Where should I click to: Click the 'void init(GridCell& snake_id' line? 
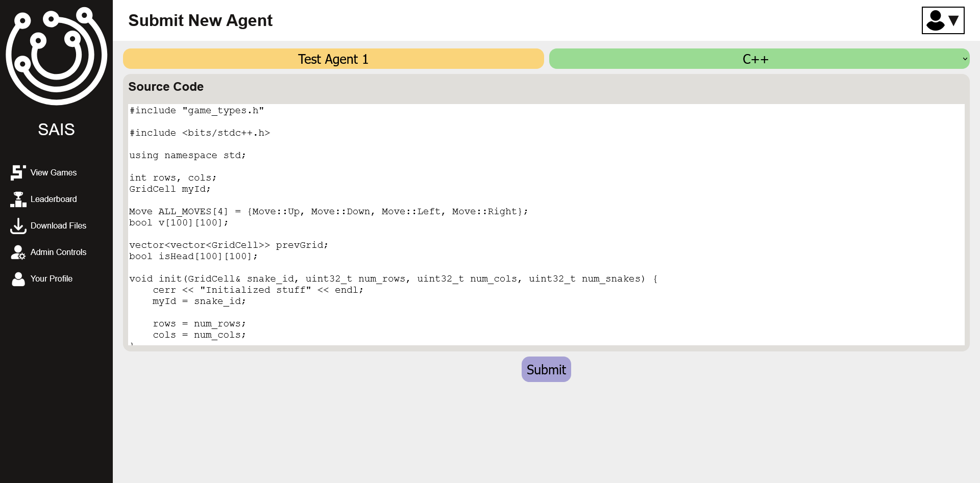pyautogui.click(x=394, y=278)
